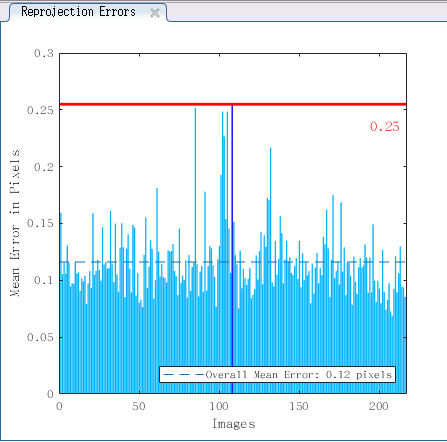Image resolution: width=447 pixels, height=442 pixels.
Task: Select the tallest bar near image 85
Action: point(195,251)
